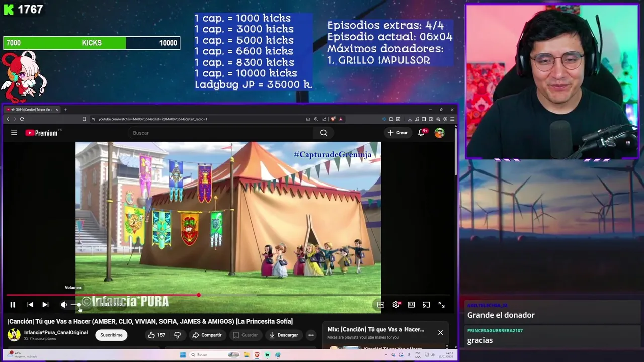This screenshot has width=644, height=362.
Task: Click the webcam overlay of streamer
Action: (552, 82)
